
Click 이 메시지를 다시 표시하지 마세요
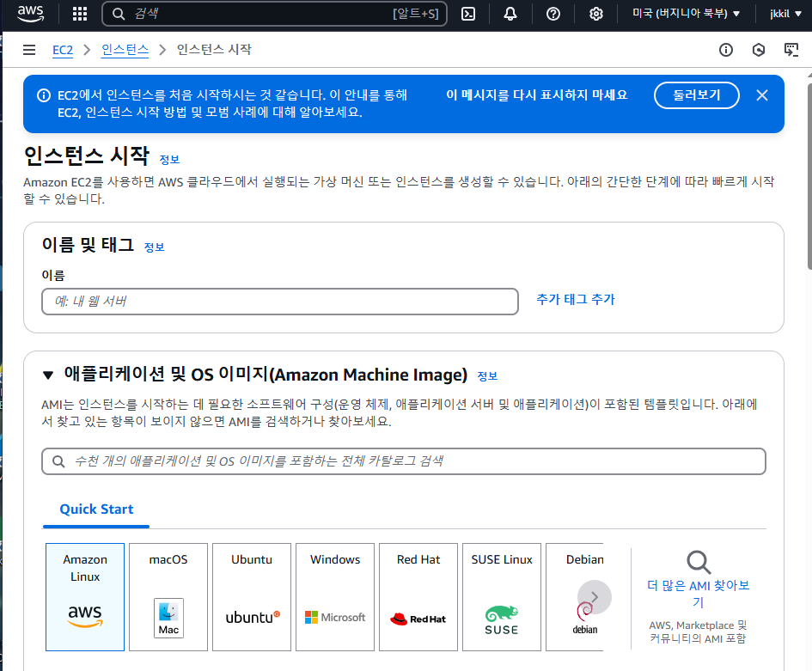(536, 95)
